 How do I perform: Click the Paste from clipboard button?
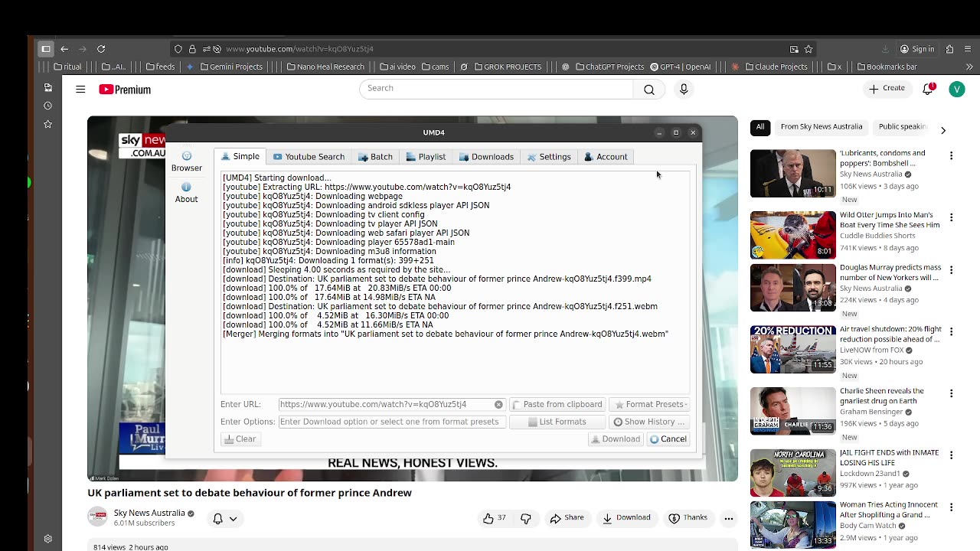coord(557,404)
